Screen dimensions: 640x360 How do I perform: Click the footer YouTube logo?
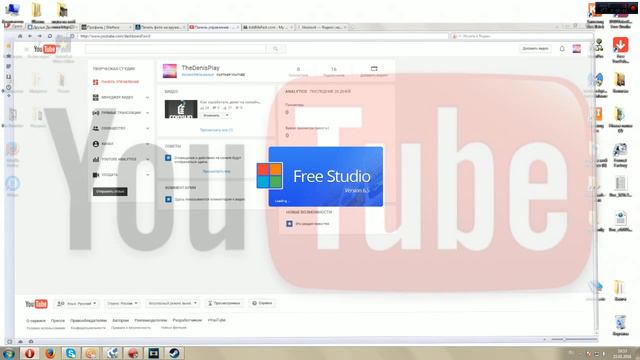36,304
